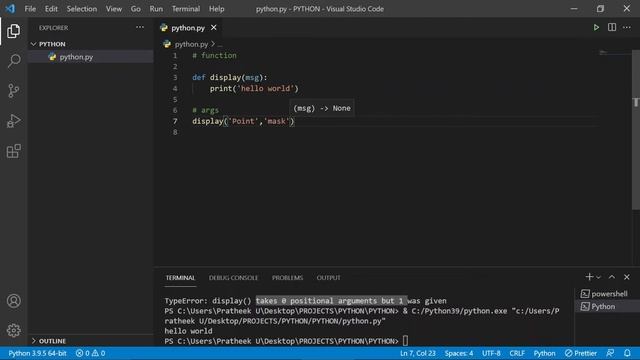Open the Run menu
This screenshot has width=640, height=360.
tap(156, 9)
